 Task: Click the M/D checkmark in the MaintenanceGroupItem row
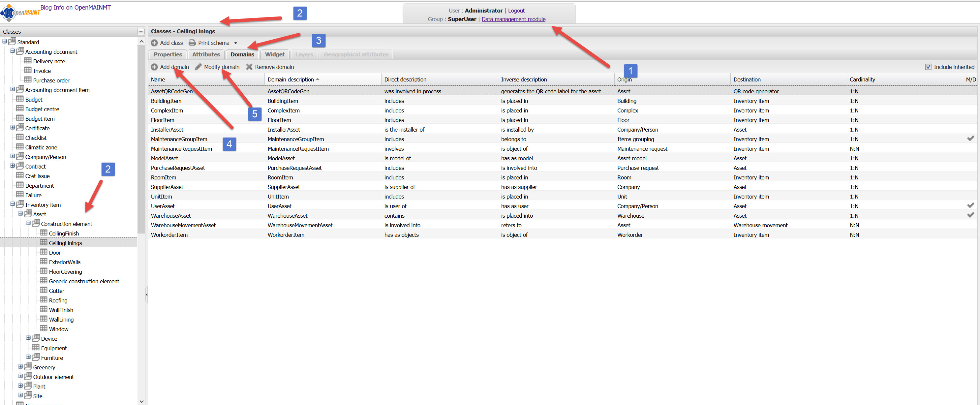pos(970,139)
